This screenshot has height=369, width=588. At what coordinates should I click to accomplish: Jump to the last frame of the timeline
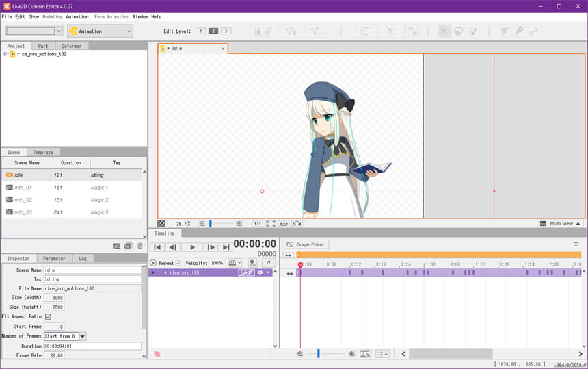pos(226,247)
